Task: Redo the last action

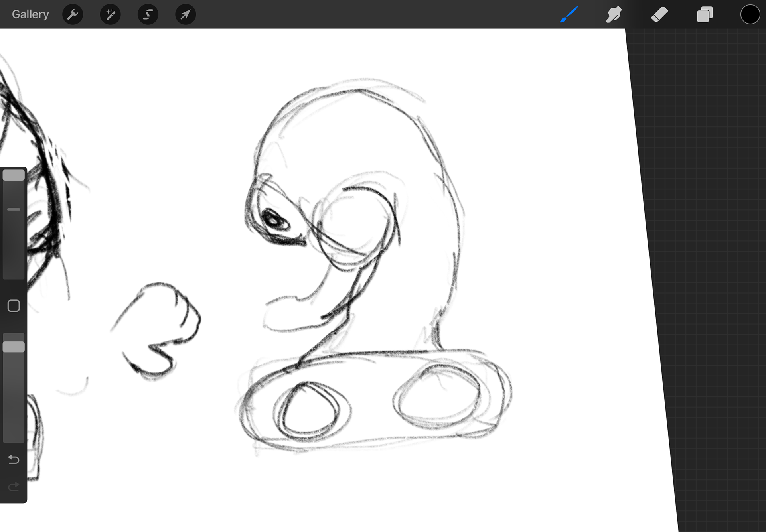Action: click(14, 487)
